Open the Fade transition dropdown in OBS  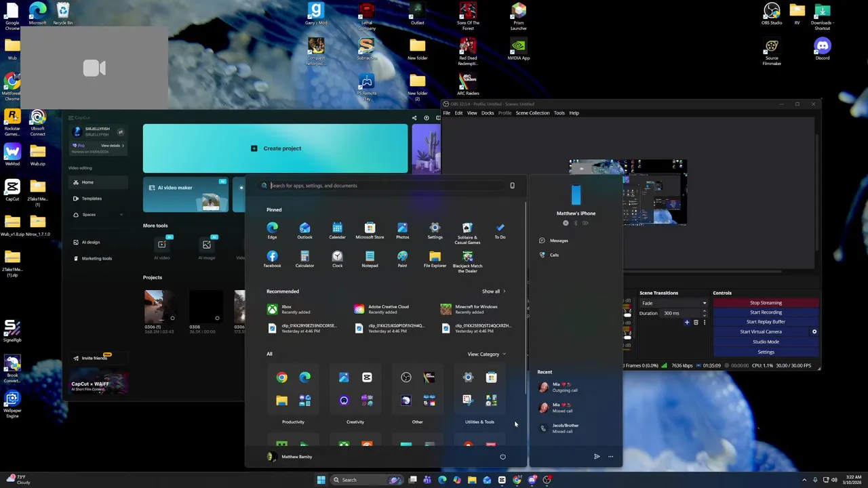point(674,303)
